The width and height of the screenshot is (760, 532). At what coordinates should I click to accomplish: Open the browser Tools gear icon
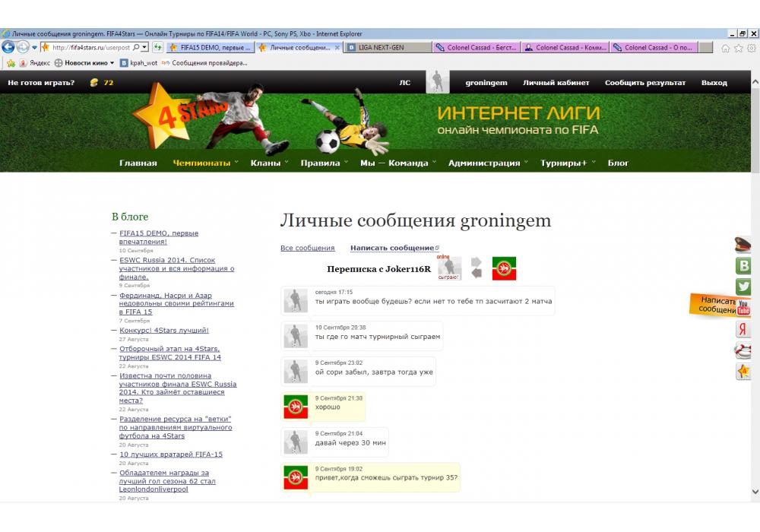(752, 48)
